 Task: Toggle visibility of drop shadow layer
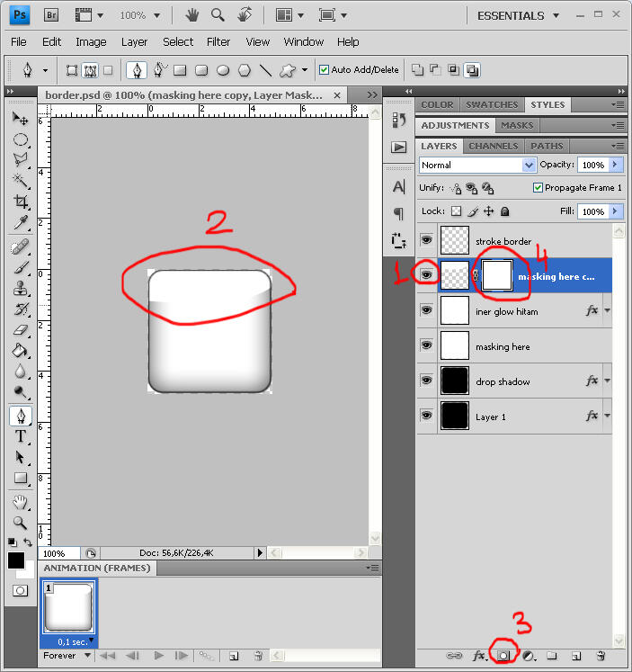click(427, 381)
